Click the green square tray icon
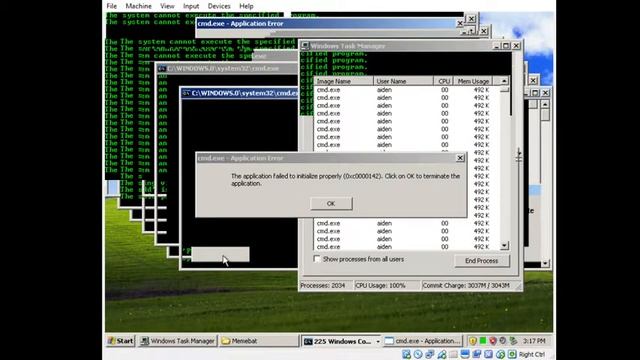Screen dimensions: 640x360 coord(482,341)
